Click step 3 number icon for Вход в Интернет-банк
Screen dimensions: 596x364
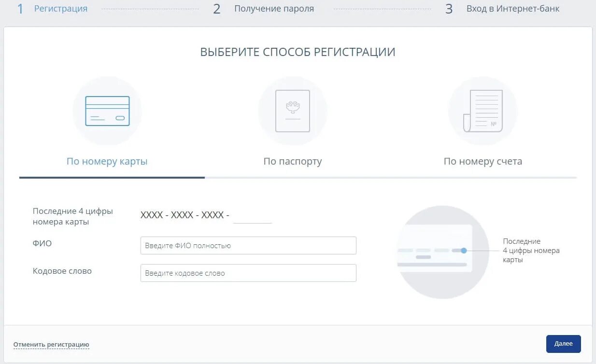(449, 8)
